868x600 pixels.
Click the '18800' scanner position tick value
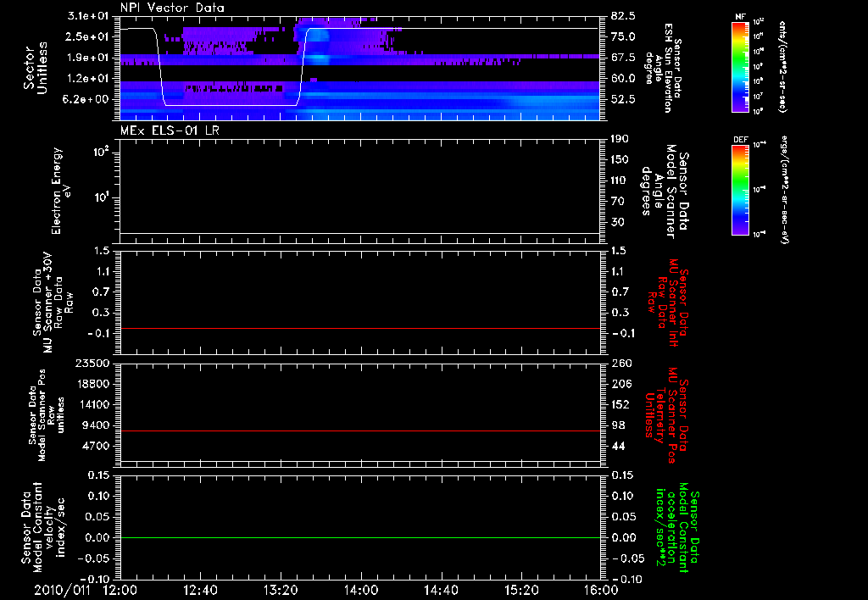click(92, 384)
